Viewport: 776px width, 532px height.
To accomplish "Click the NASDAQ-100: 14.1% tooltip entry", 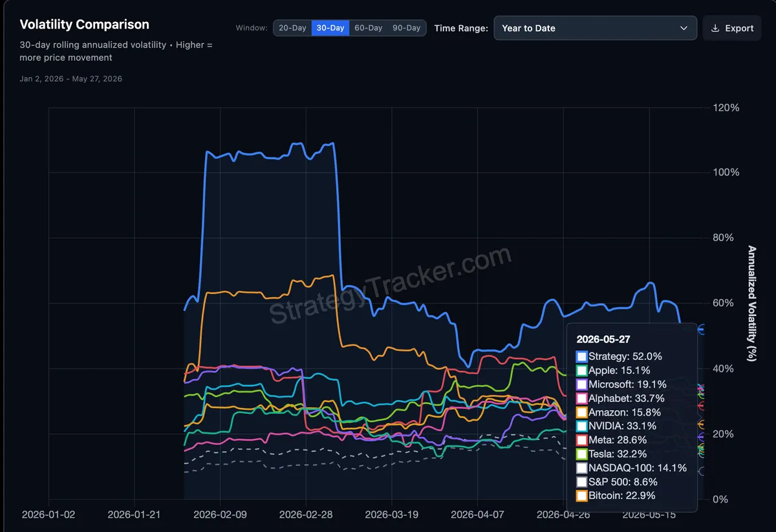I will point(631,468).
